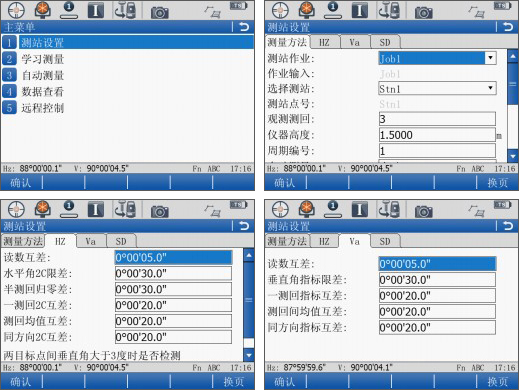The image size is (519, 390).
Task: Click the back arrow on the screen showing 水平角2C限差
Action: (x=244, y=226)
